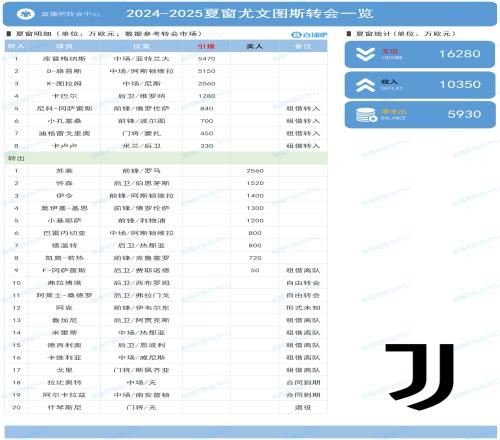This screenshot has width=500, height=440.
Task: Click the 转出 section row
Action: click(166, 158)
